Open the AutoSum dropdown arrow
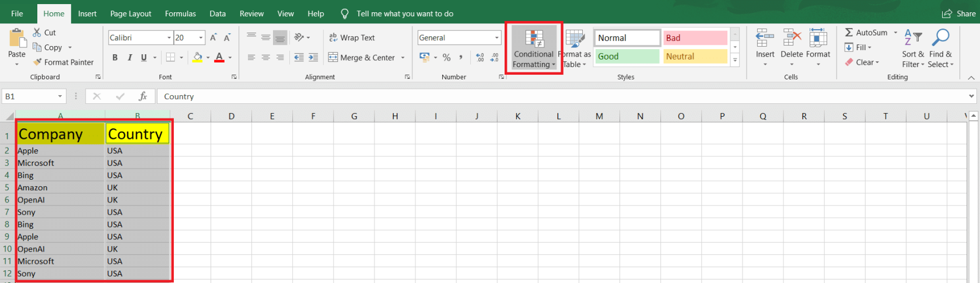The height and width of the screenshot is (283, 980). (895, 33)
